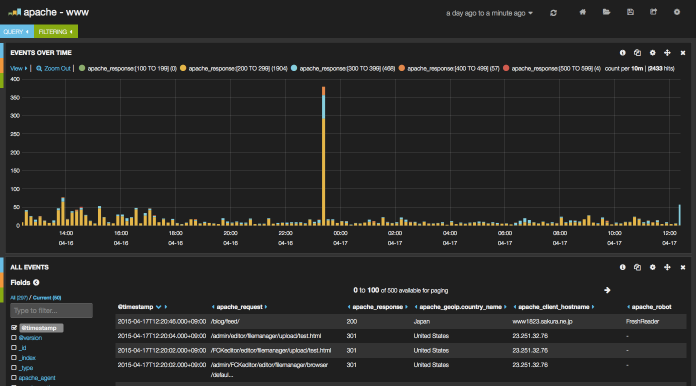Remove All Events panel with X
The height and width of the screenshot is (386, 696).
[683, 267]
